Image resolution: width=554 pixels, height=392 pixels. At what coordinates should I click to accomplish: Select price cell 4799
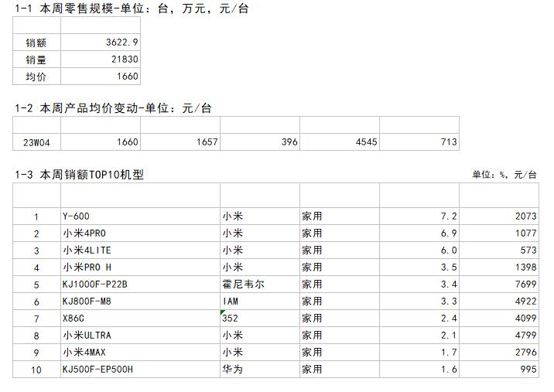(499, 335)
